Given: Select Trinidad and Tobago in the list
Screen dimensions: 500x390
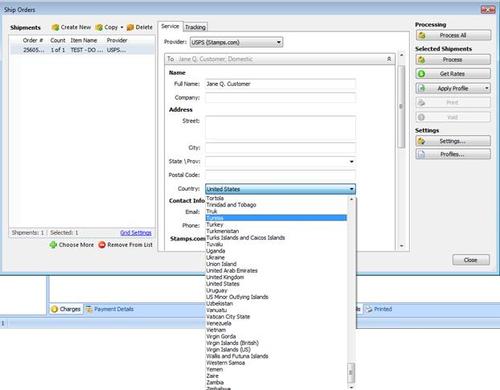Looking at the screenshot, I should point(276,205).
